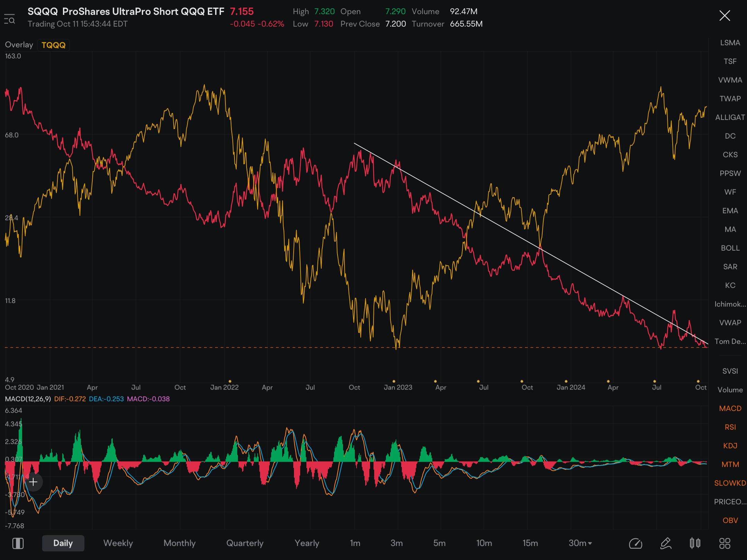This screenshot has height=560, width=747.
Task: Enable the VWMA indicator
Action: click(x=730, y=80)
